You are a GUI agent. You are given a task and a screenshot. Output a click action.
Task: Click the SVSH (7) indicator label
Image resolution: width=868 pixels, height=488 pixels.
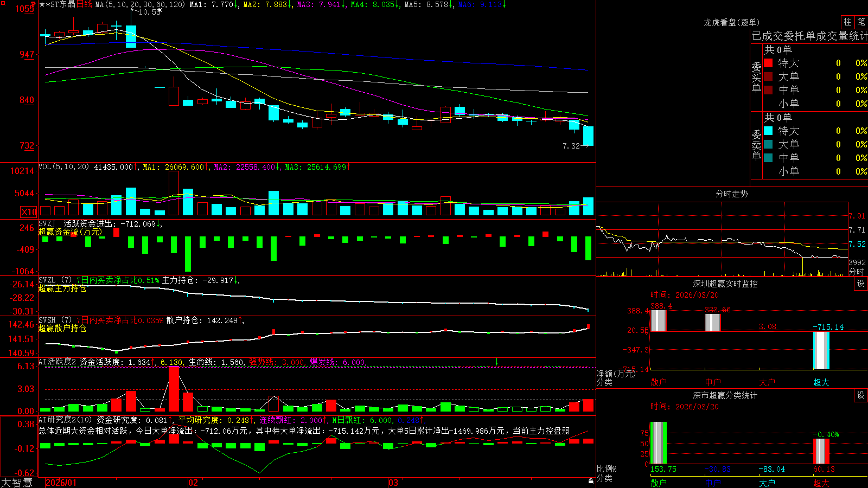click(x=55, y=320)
